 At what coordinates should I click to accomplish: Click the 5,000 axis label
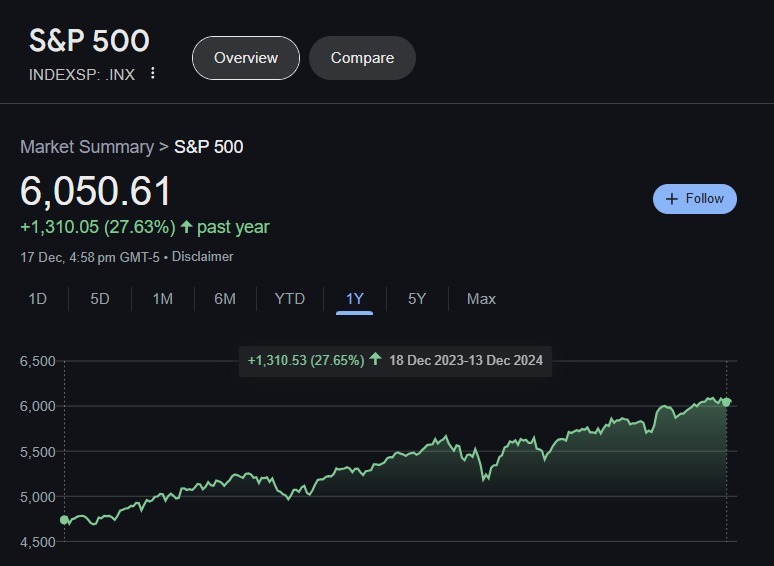click(38, 497)
